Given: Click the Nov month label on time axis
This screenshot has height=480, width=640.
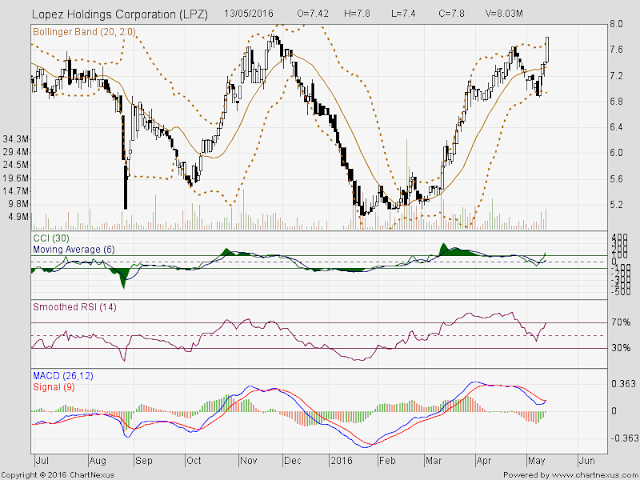Looking at the screenshot, I should [x=249, y=461].
